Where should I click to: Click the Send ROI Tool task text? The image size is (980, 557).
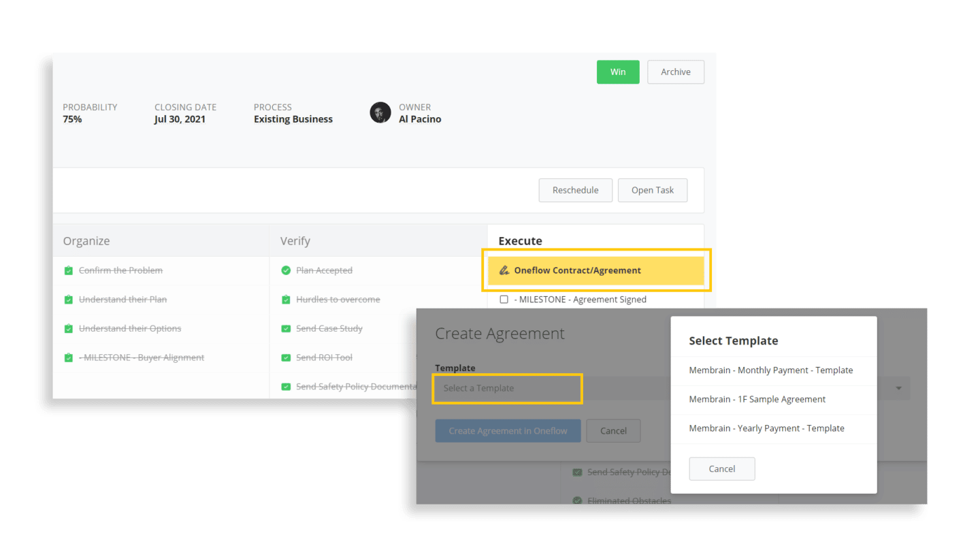pos(324,357)
